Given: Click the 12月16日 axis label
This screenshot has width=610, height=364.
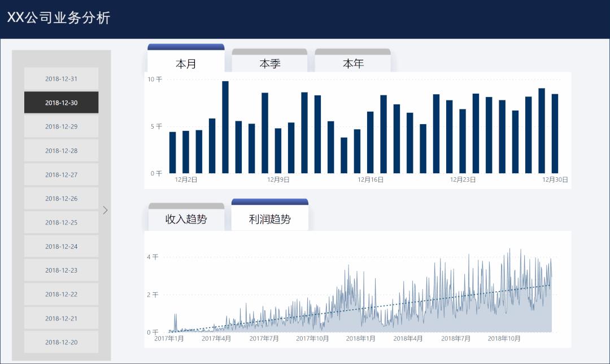Looking at the screenshot, I should 370,179.
